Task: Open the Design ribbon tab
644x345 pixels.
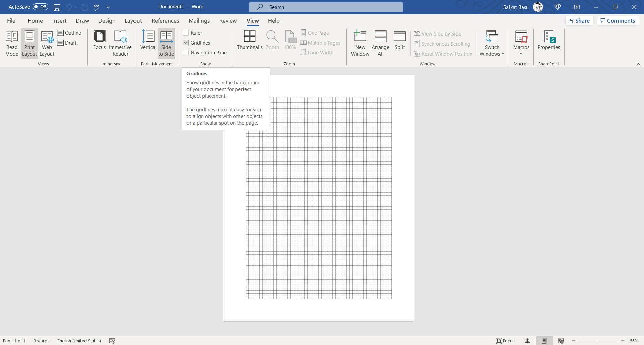Action: point(107,21)
